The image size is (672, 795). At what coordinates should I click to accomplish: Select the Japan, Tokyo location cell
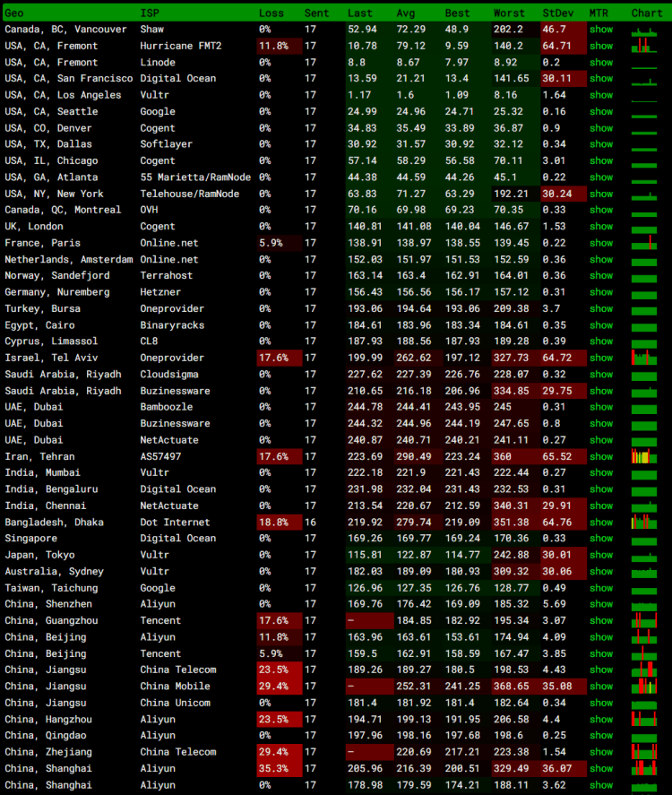(39, 555)
